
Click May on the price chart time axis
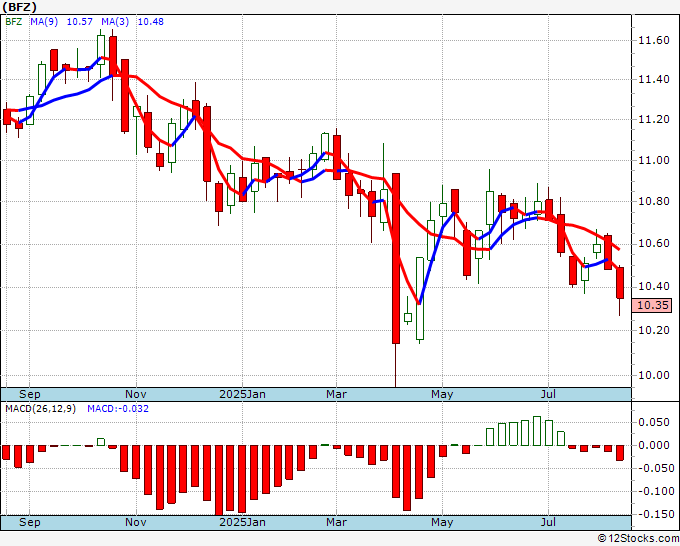click(x=442, y=394)
